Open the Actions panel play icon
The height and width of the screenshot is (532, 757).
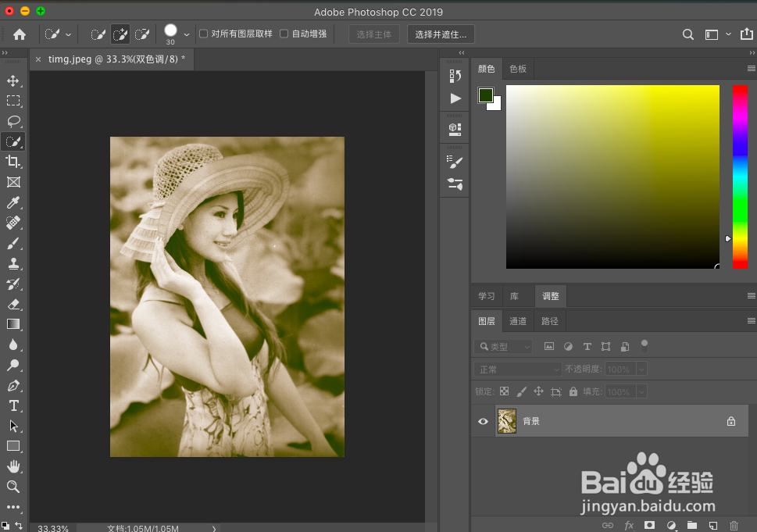tap(455, 98)
